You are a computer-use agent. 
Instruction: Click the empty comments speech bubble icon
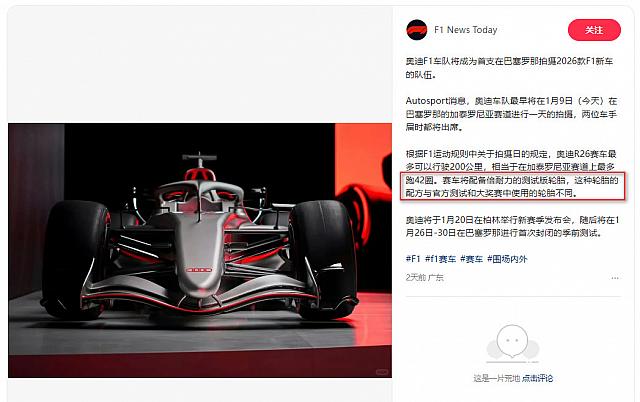[x=512, y=343]
